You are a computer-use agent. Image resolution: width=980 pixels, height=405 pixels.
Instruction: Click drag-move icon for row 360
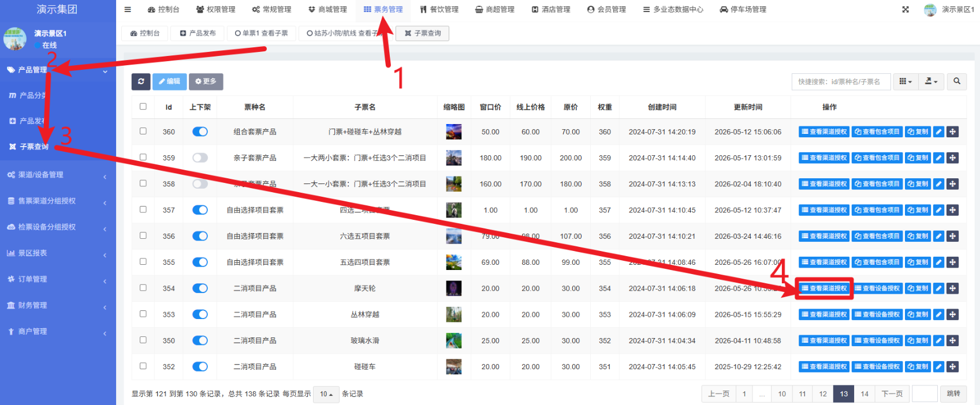(x=953, y=132)
